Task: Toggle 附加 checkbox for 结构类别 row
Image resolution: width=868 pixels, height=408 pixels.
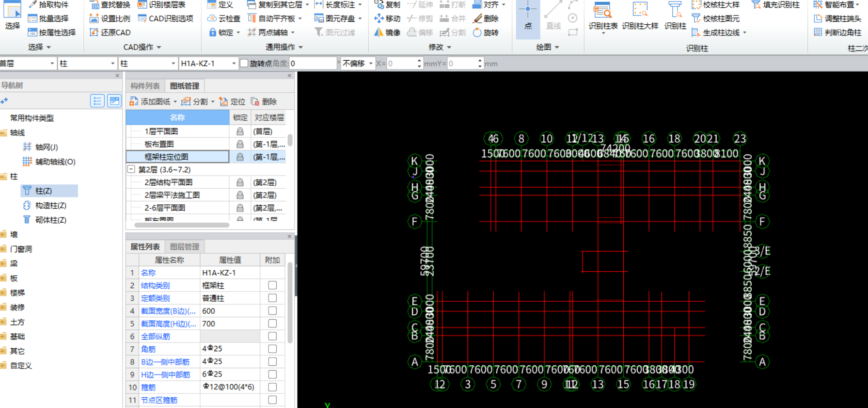Action: pyautogui.click(x=272, y=285)
